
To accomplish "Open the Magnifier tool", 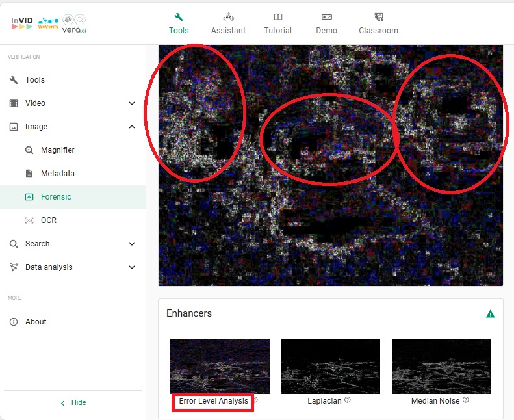I will click(57, 150).
